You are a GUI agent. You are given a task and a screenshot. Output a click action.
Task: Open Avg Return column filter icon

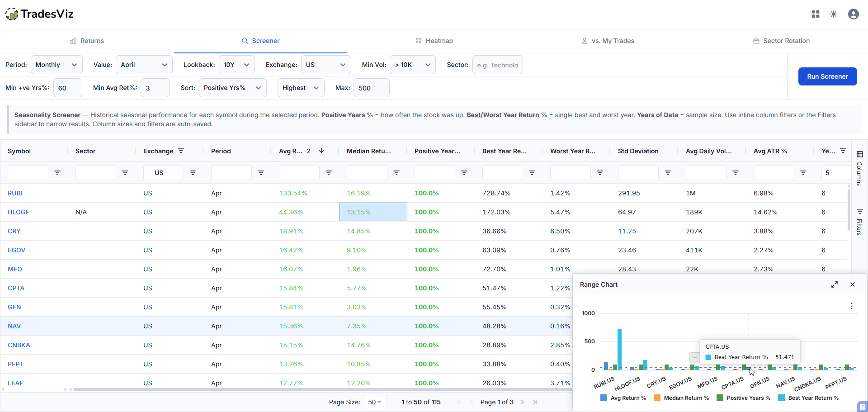329,173
